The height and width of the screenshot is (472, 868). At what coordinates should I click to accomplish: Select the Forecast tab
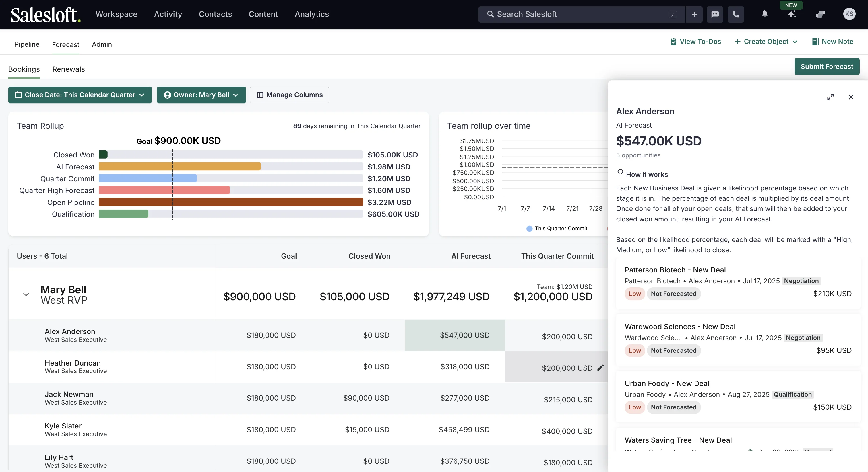pyautogui.click(x=65, y=44)
